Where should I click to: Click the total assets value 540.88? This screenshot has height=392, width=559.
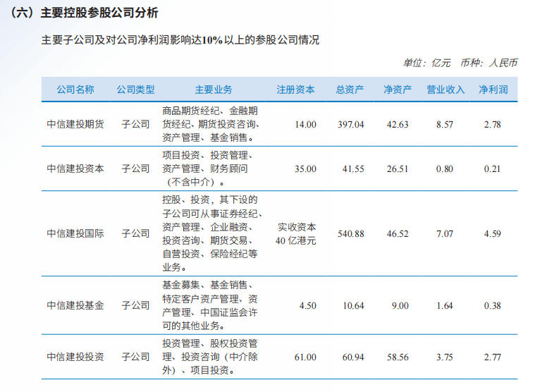click(x=350, y=234)
